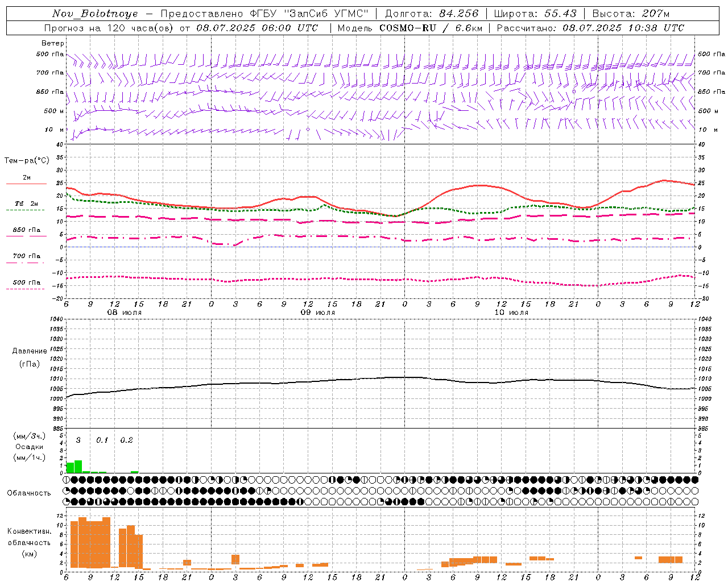Click the Nov_Bolotnoye station title
Screen dimensions: 728x582
95,14
